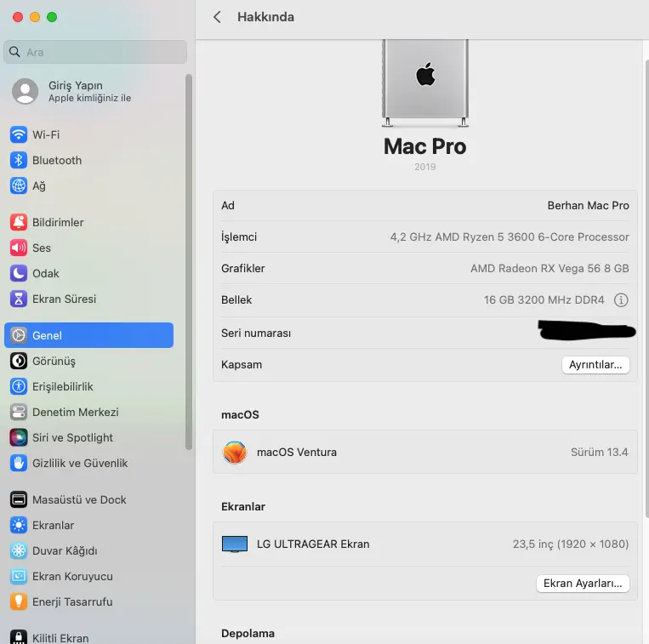Screen dimensions: 649x644
Task: Click the user avatar icon
Action: tap(26, 91)
